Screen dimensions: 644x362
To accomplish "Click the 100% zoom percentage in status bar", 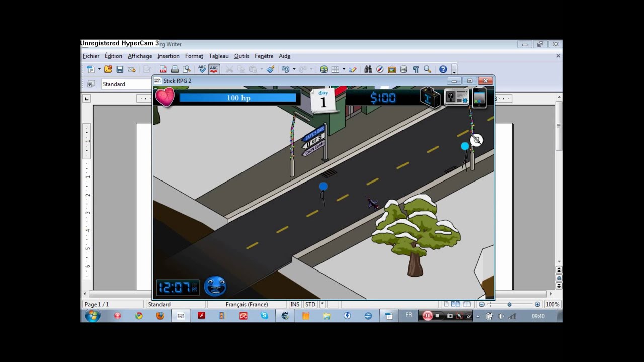I will (x=552, y=304).
